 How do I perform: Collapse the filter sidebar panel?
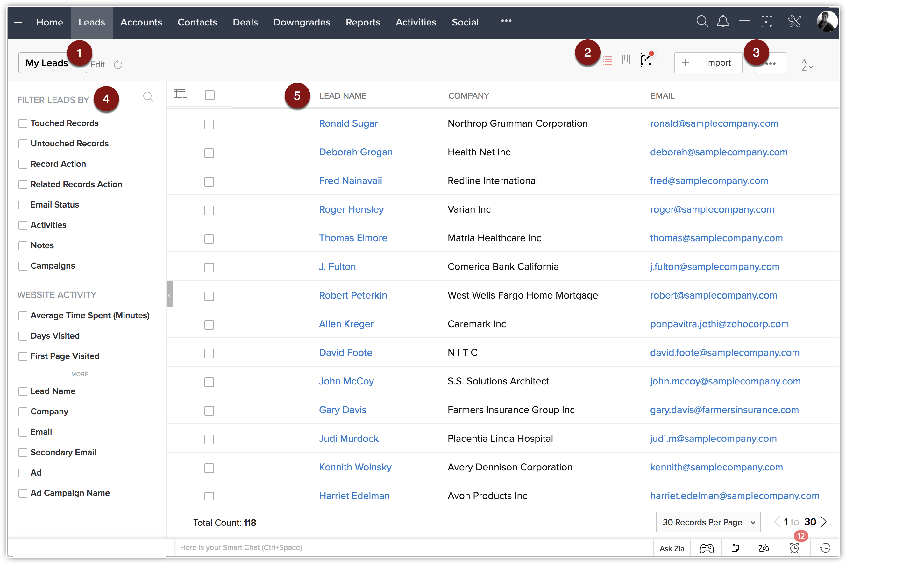(x=169, y=294)
